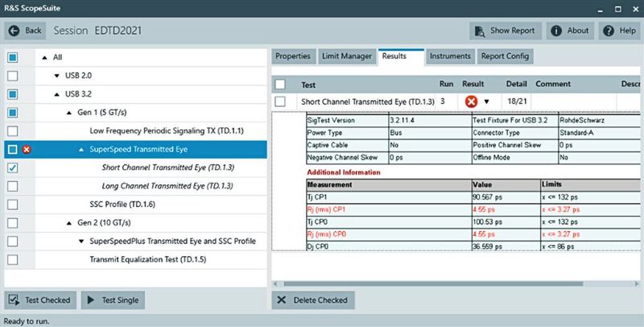Switch to the Instruments tab
This screenshot has height=327, width=644.
(450, 56)
